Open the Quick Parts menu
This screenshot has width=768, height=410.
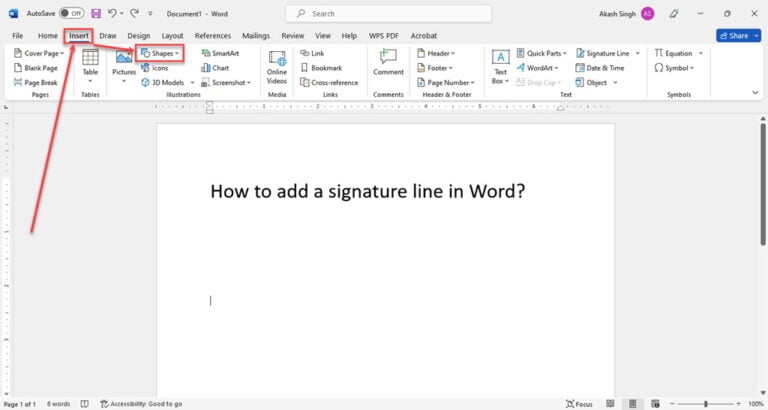541,53
